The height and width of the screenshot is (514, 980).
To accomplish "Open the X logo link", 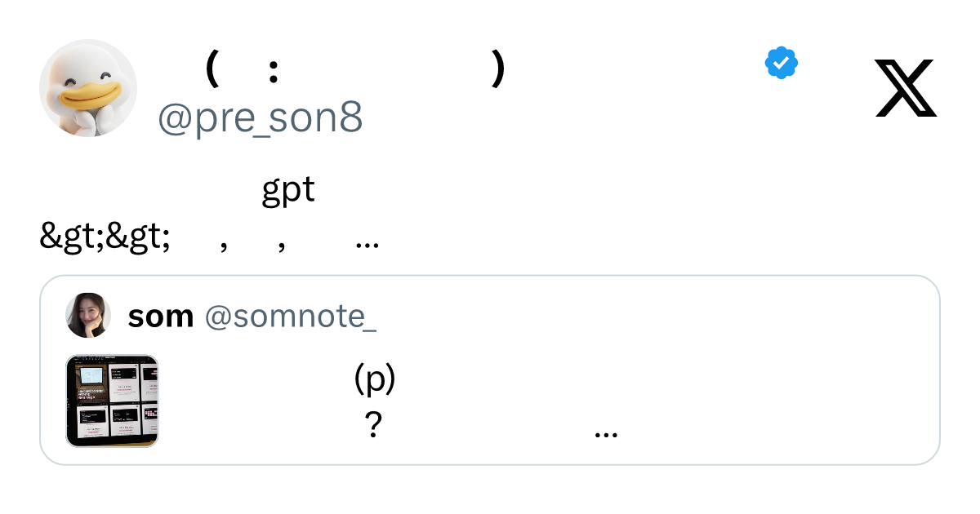I will tap(906, 88).
